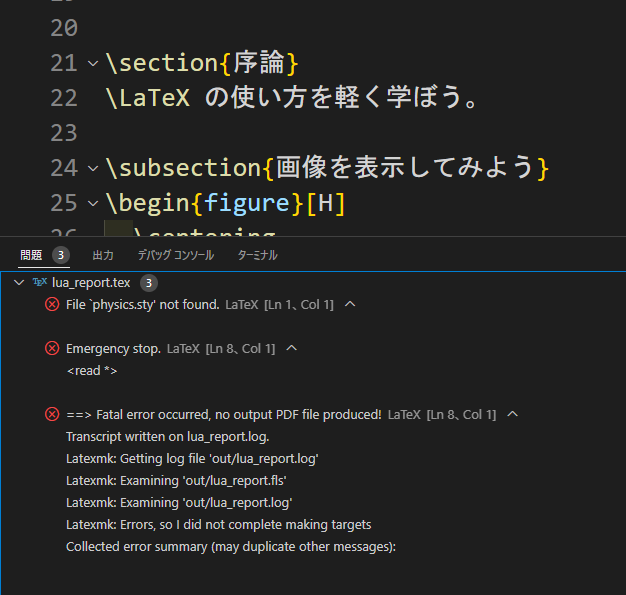This screenshot has height=595, width=626.
Task: Switch to the 出力 tab
Action: click(103, 255)
